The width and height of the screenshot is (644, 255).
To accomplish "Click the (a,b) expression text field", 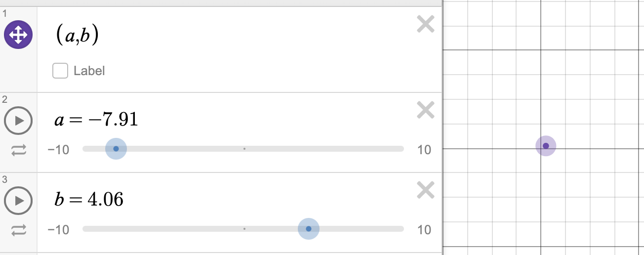I will [78, 35].
